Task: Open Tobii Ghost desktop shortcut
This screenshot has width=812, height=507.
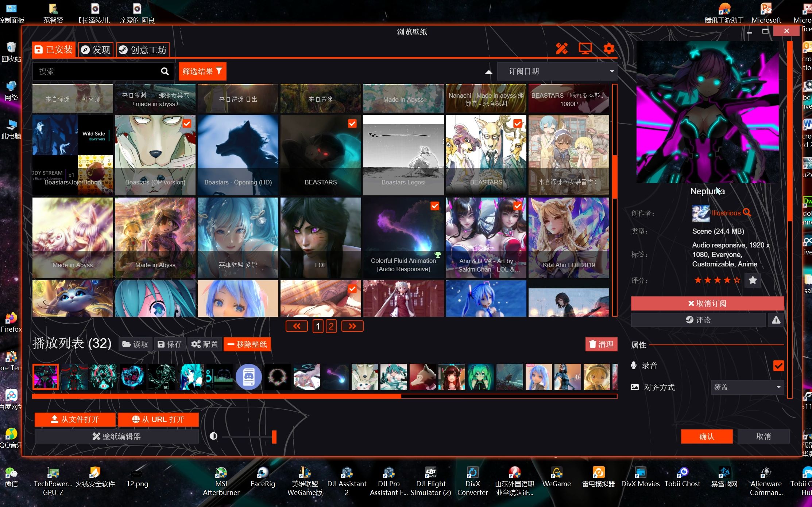Action: coord(682,477)
